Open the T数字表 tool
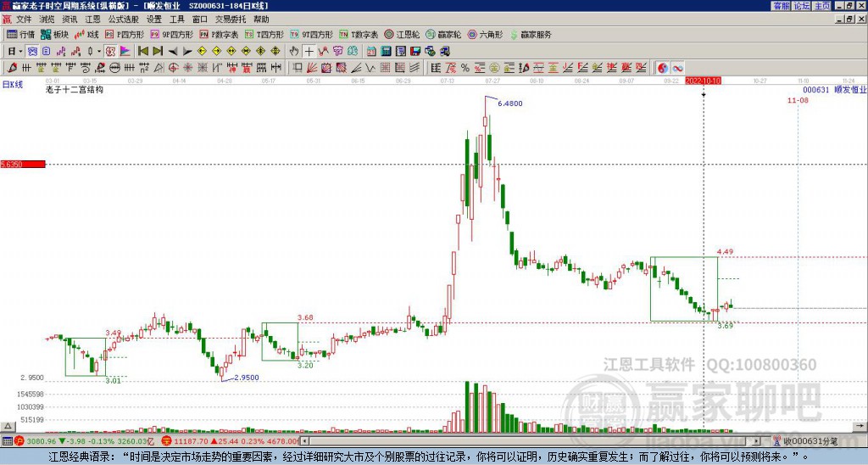Viewport: 868px width, 465px height. tap(359, 34)
